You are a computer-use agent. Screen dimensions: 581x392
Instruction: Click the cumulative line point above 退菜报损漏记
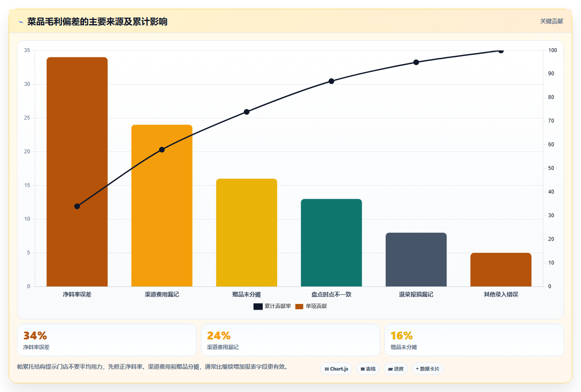point(416,62)
